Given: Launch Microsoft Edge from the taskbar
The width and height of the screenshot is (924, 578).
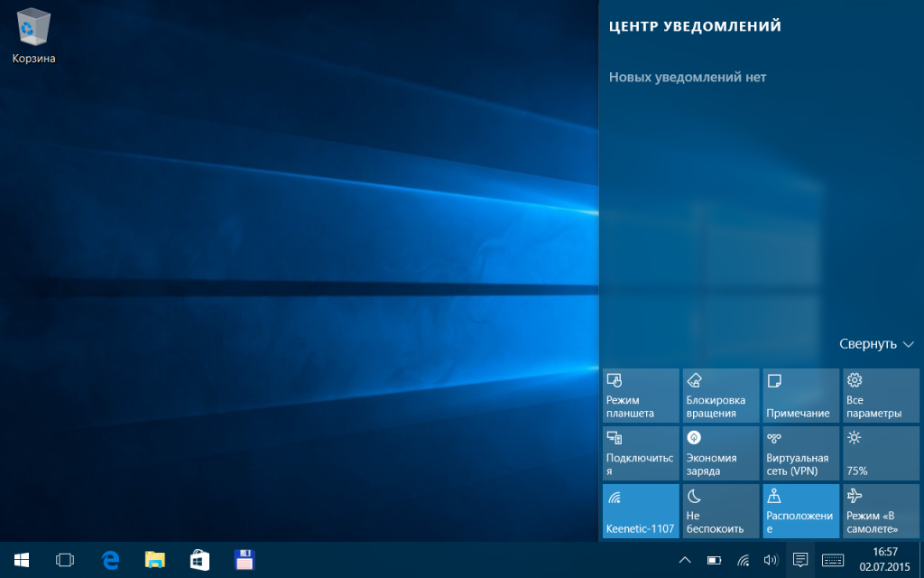Looking at the screenshot, I should (x=110, y=560).
